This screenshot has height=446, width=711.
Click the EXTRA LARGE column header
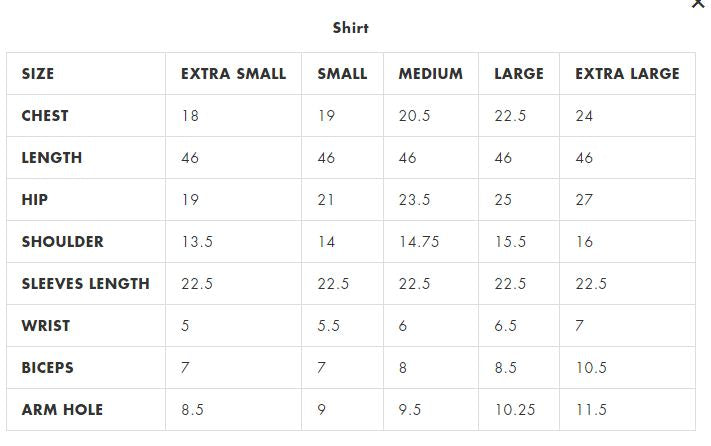coord(628,73)
